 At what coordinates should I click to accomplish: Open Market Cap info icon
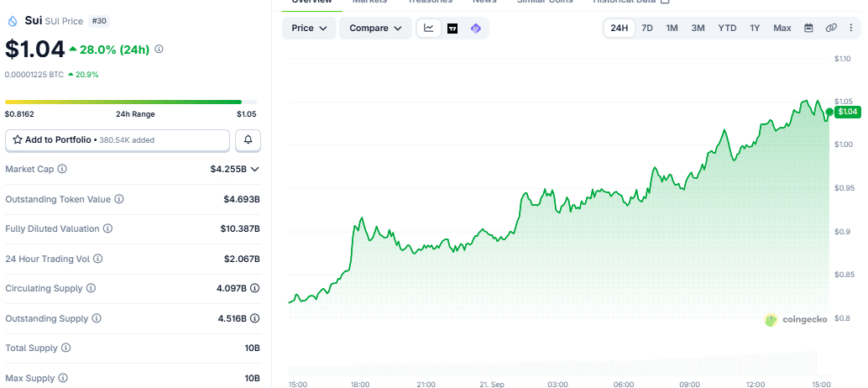63,169
